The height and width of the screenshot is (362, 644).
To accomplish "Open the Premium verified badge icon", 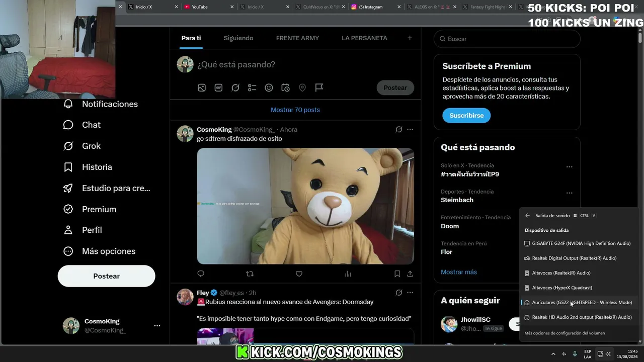I will pyautogui.click(x=68, y=209).
